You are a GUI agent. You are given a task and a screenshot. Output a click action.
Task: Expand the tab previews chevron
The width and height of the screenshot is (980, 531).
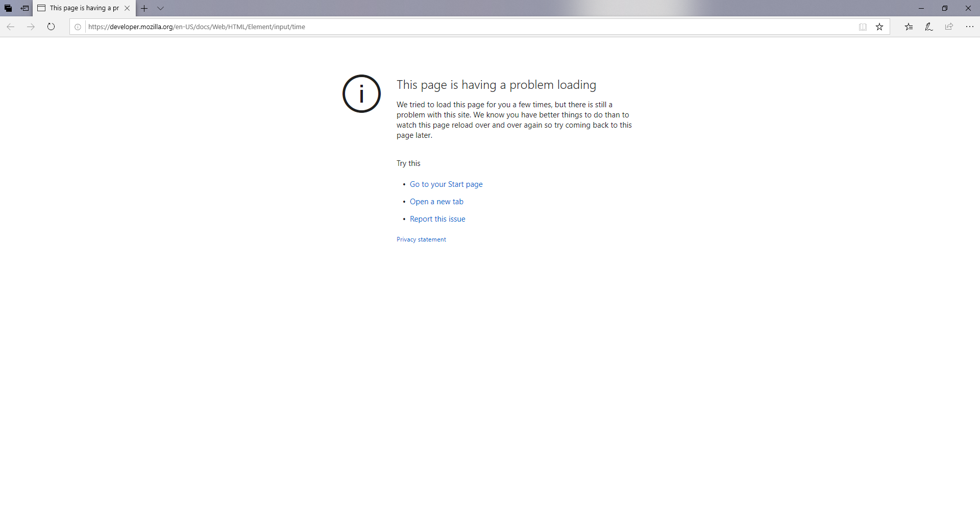click(x=161, y=8)
